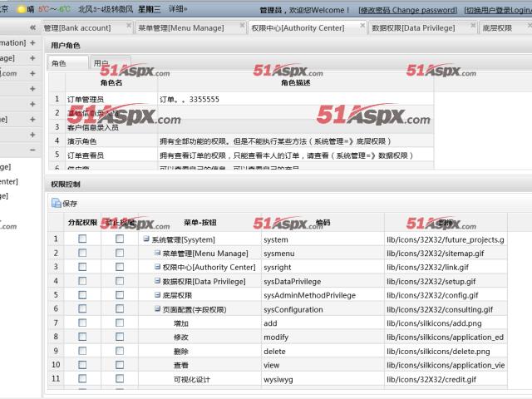Select role row 订单管理员
The image size is (532, 399).
point(241,99)
